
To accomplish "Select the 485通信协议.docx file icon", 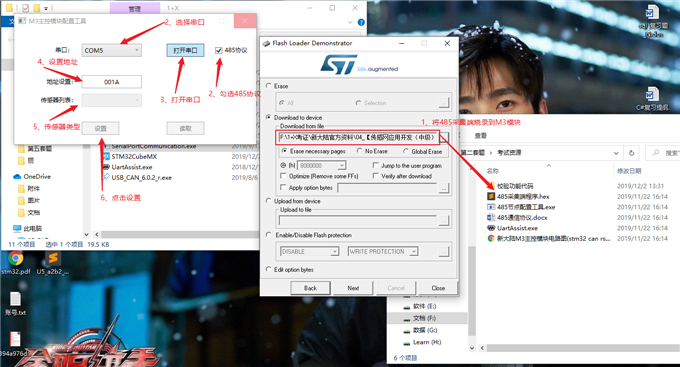I will click(x=491, y=217).
